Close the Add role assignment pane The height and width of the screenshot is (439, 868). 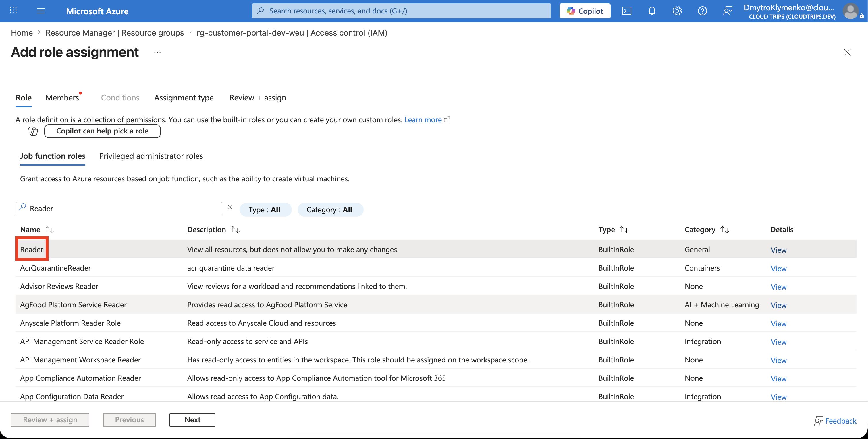(x=847, y=52)
